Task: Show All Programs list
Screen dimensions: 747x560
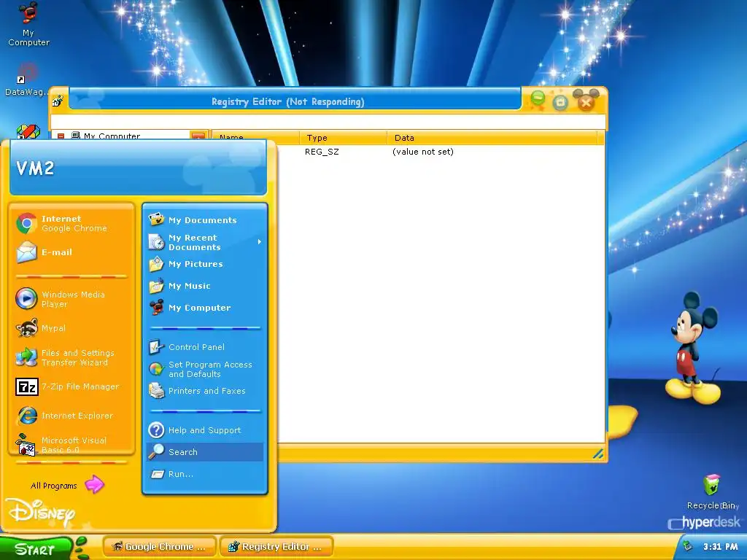Action: pyautogui.click(x=66, y=485)
